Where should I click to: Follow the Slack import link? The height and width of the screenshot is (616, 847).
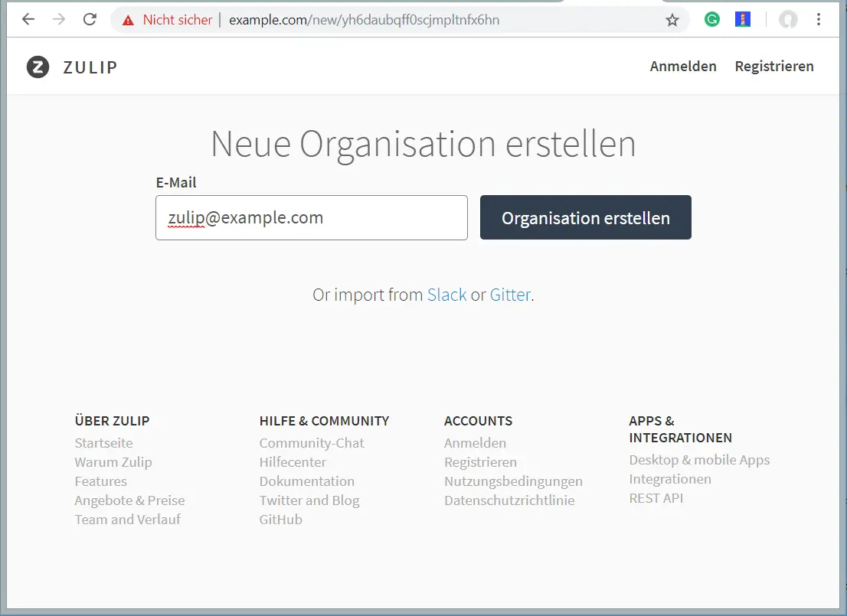coord(446,295)
